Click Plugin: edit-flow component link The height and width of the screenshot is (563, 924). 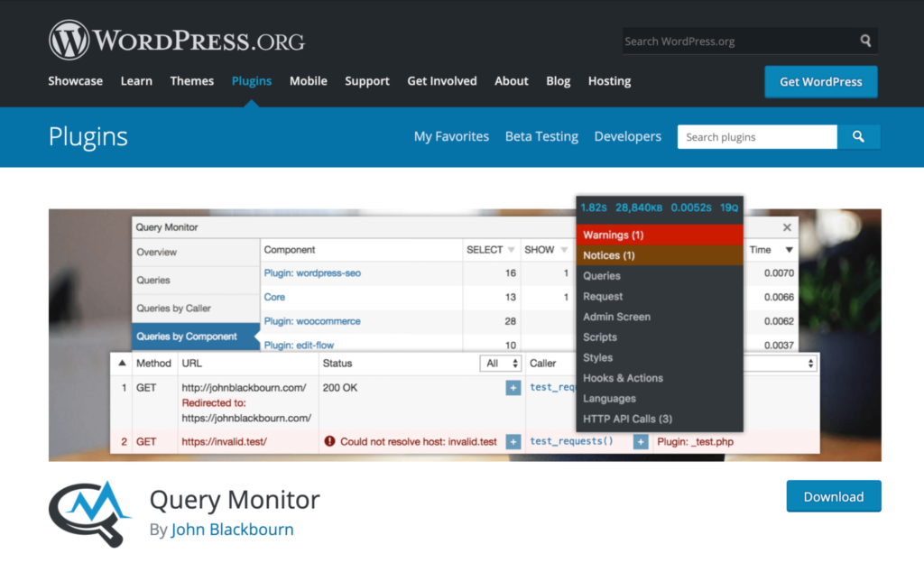pos(299,345)
